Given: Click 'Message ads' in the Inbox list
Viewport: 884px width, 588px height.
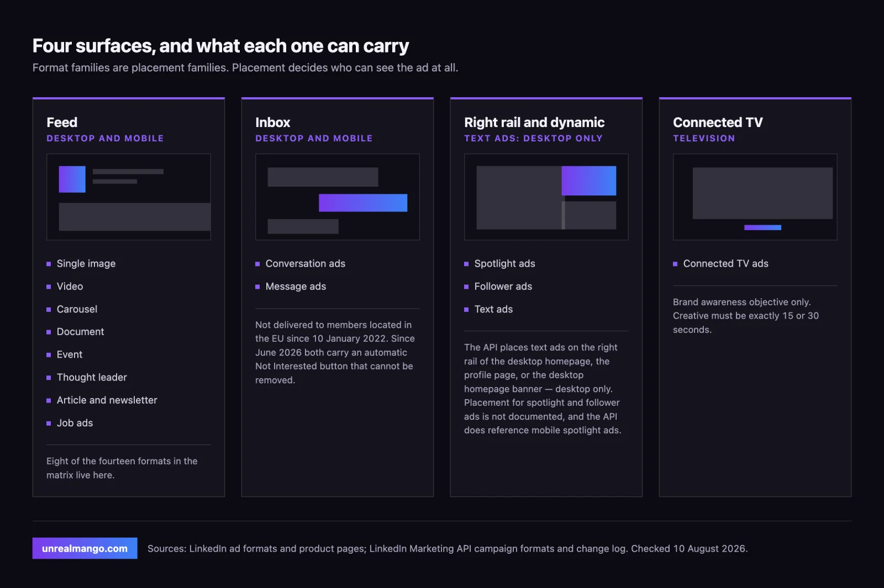Looking at the screenshot, I should pyautogui.click(x=296, y=287).
